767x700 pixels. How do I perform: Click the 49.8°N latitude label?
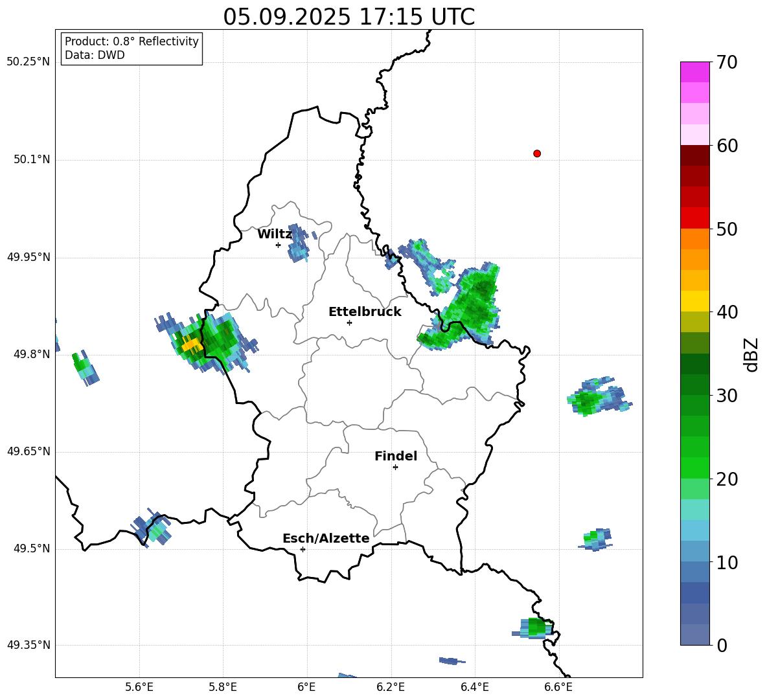pos(32,354)
